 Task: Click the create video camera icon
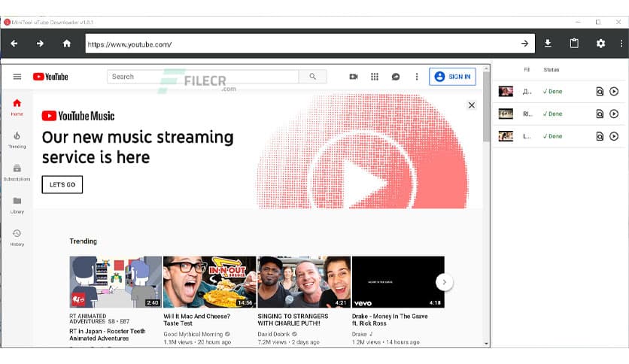(x=354, y=77)
